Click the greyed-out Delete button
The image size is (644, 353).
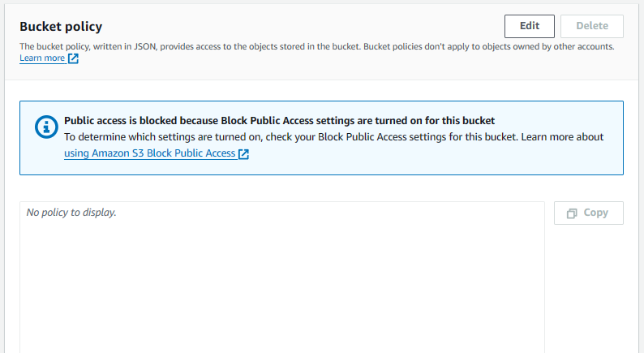(592, 26)
